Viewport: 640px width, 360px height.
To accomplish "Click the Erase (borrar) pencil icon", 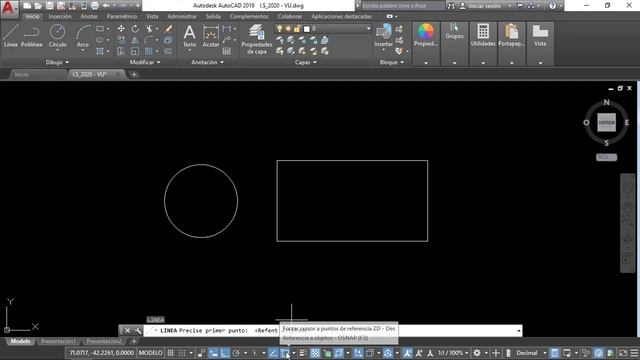I will click(x=168, y=29).
